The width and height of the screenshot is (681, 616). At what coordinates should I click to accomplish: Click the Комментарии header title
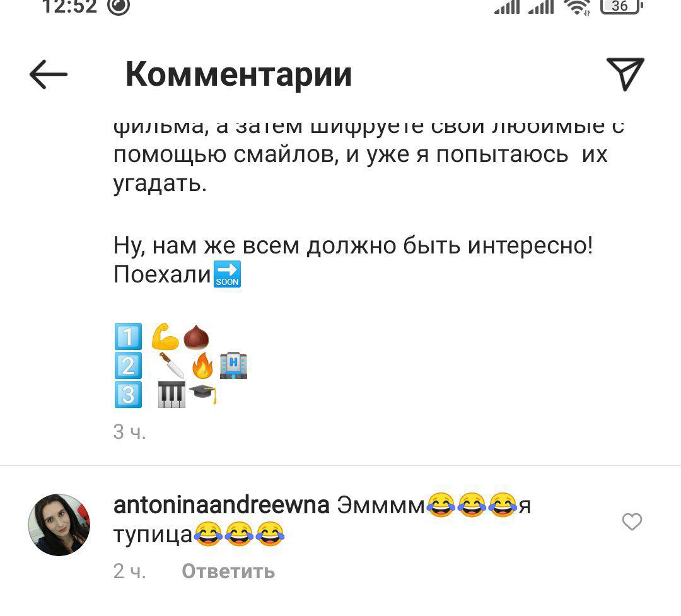[x=238, y=75]
